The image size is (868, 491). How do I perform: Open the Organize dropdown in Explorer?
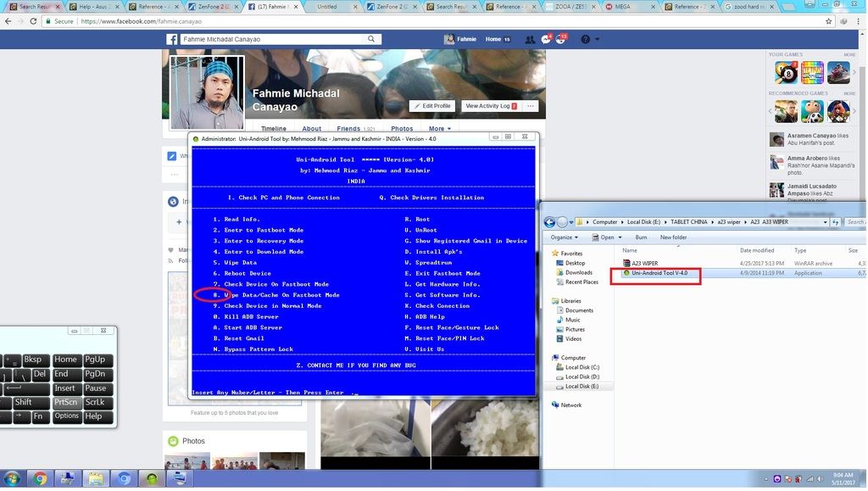tap(564, 237)
